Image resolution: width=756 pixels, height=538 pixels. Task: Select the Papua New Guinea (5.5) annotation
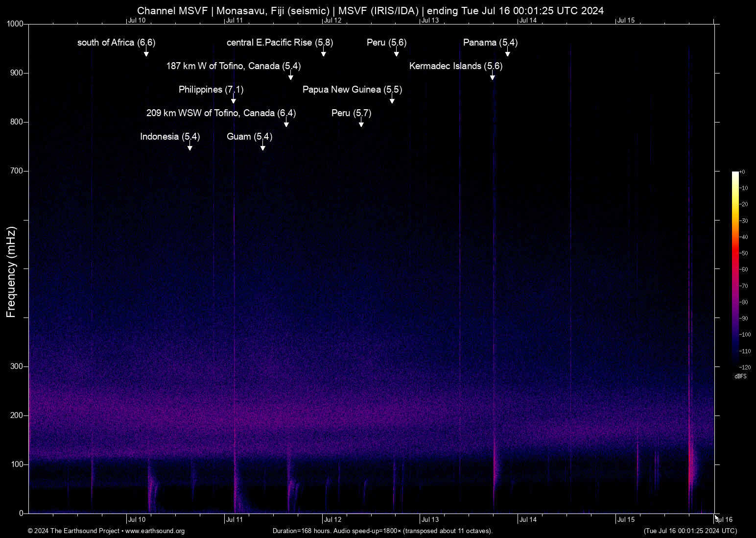point(352,90)
